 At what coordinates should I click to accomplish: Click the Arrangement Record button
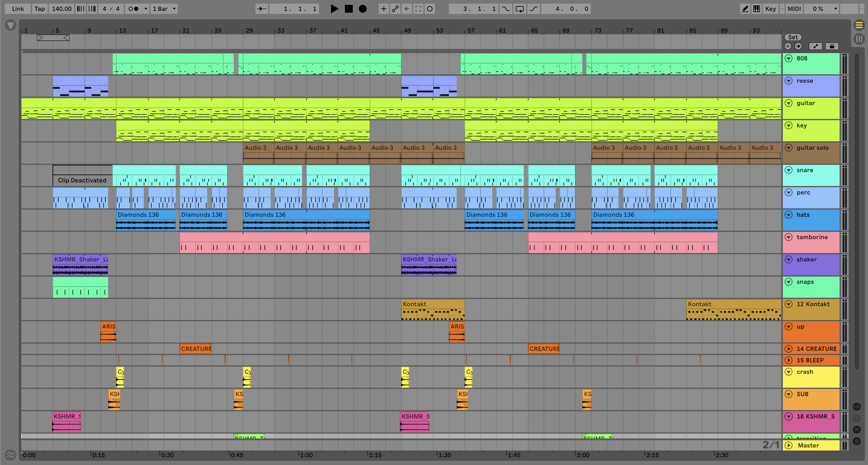click(362, 9)
